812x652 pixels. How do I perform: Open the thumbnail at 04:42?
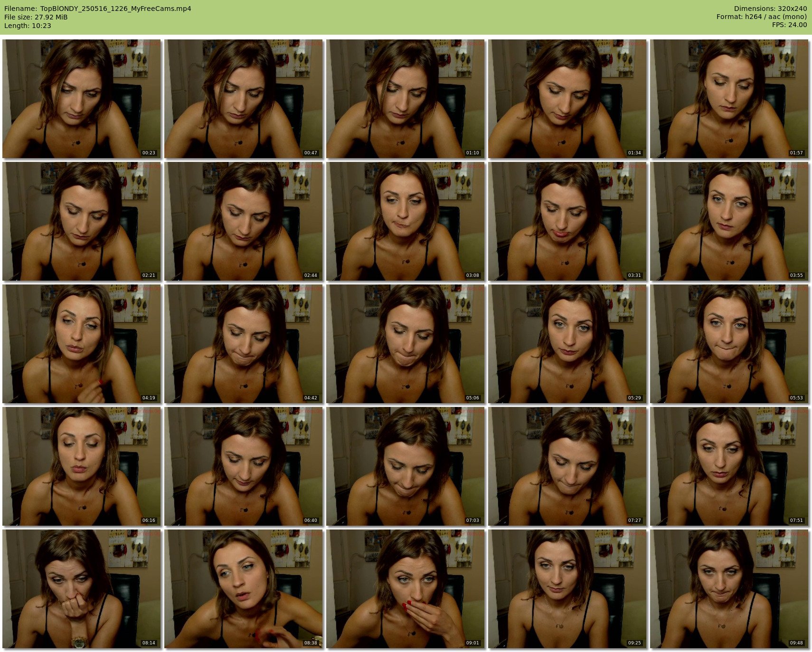pyautogui.click(x=244, y=344)
